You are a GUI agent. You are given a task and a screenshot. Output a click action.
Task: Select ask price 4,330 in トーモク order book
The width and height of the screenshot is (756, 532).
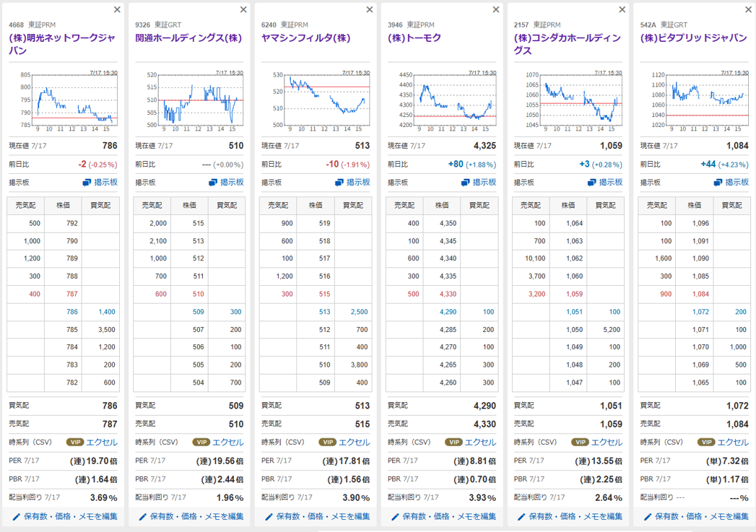[x=448, y=294]
